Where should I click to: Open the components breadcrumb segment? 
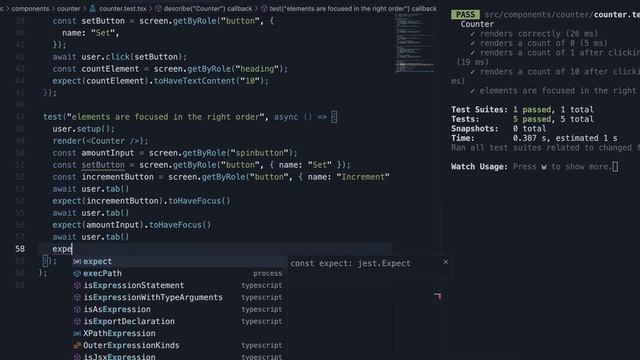click(30, 9)
